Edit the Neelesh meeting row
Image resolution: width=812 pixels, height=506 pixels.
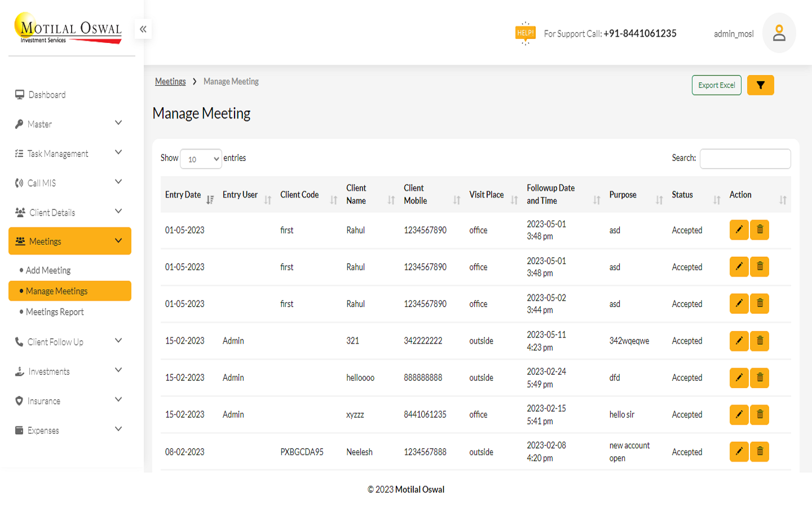739,451
